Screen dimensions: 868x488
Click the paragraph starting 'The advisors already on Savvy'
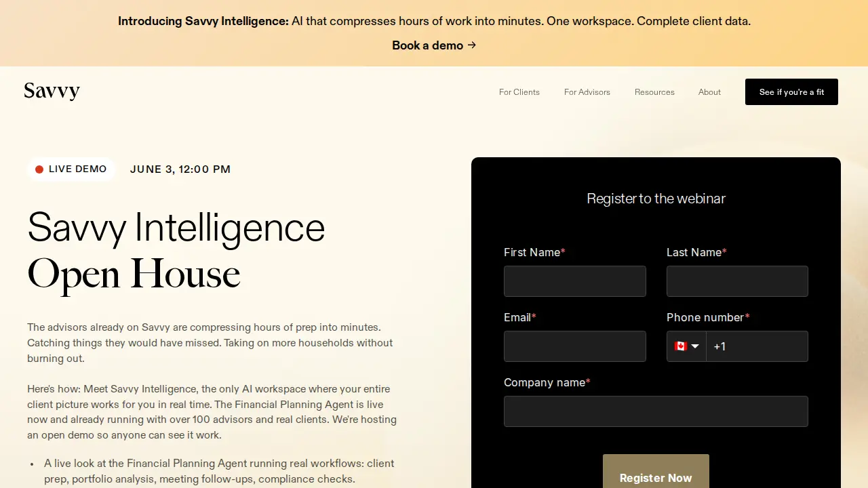pyautogui.click(x=210, y=343)
